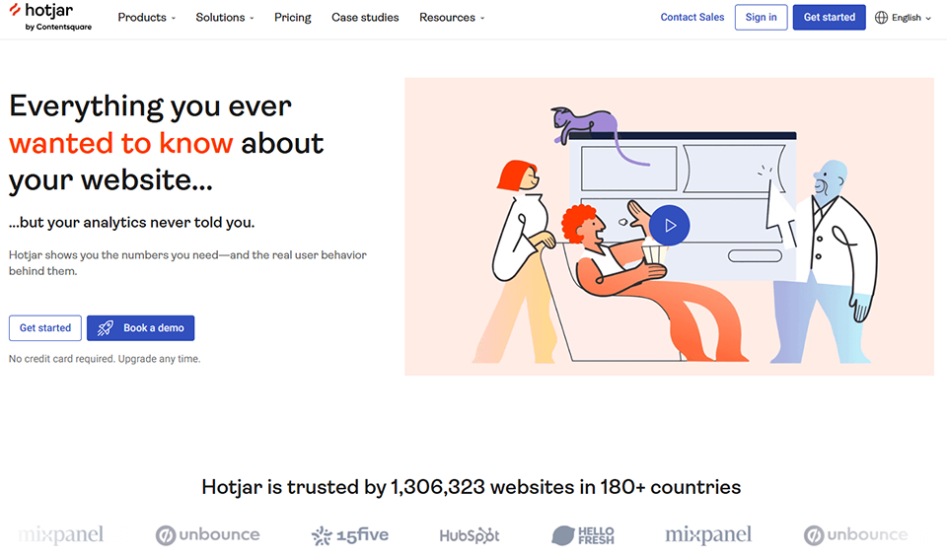The image size is (947, 560).
Task: Click the "wanted to know" headline text
Action: [x=120, y=144]
